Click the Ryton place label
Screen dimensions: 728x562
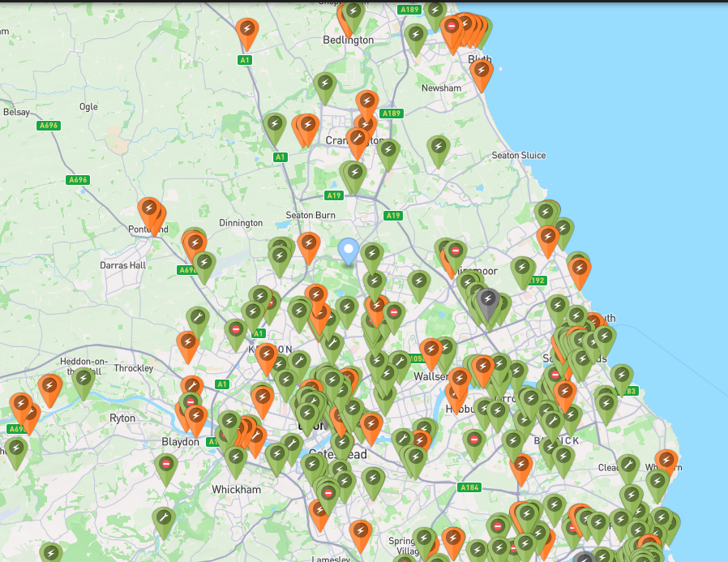pyautogui.click(x=122, y=418)
